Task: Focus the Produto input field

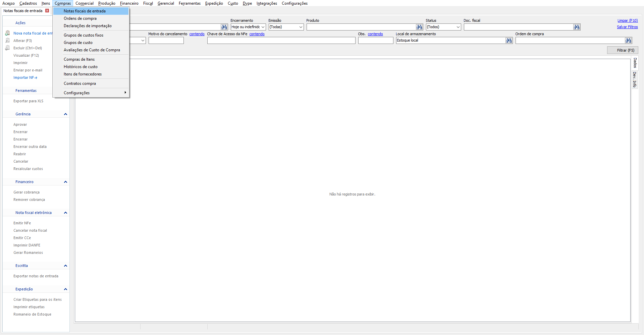Action: coord(361,27)
